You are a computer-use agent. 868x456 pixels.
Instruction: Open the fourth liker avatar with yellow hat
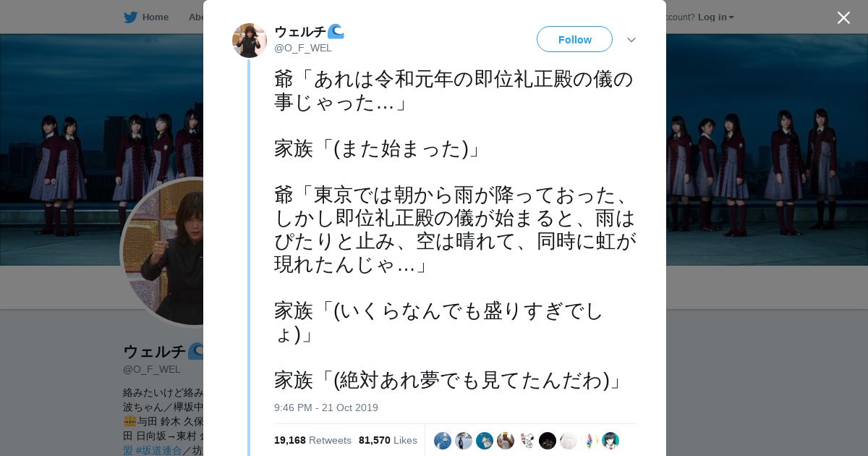(506, 441)
